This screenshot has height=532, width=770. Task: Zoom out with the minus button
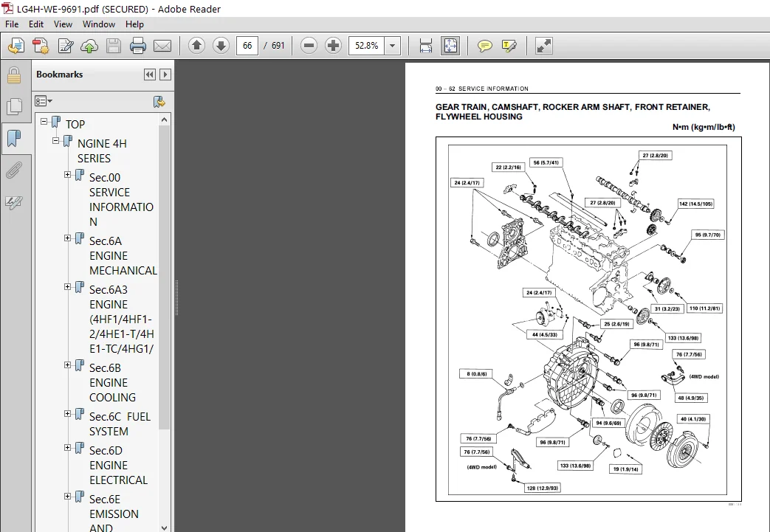pyautogui.click(x=309, y=46)
